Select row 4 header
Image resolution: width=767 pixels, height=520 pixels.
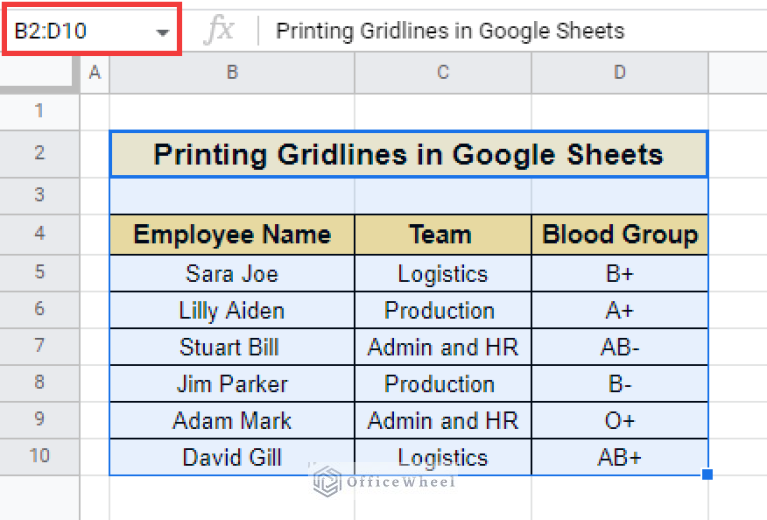tap(40, 235)
